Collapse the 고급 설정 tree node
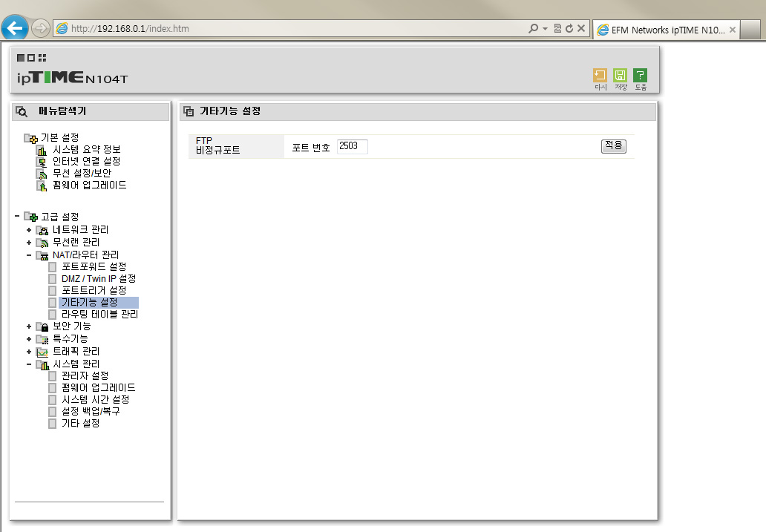This screenshot has width=766, height=532. tap(17, 216)
